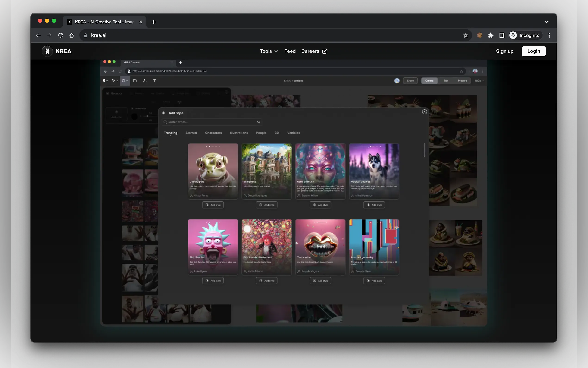Add the Magical puppies style
This screenshot has height=368, width=588.
(374, 205)
